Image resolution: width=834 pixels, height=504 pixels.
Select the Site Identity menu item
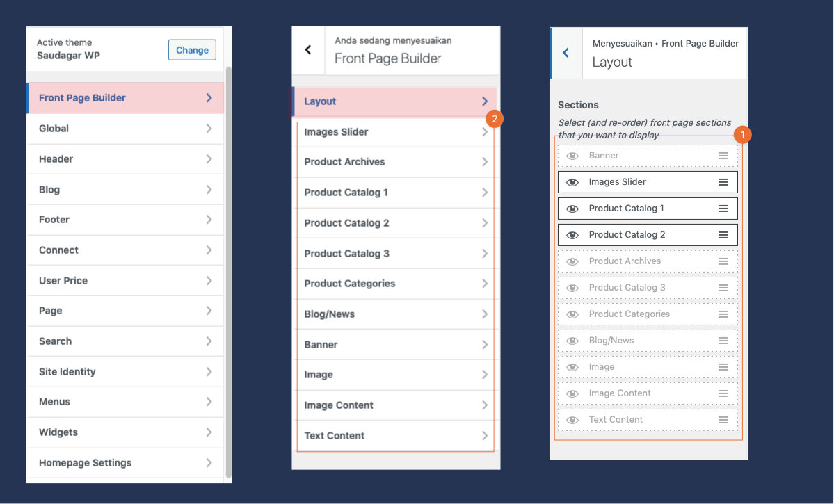[x=125, y=371]
